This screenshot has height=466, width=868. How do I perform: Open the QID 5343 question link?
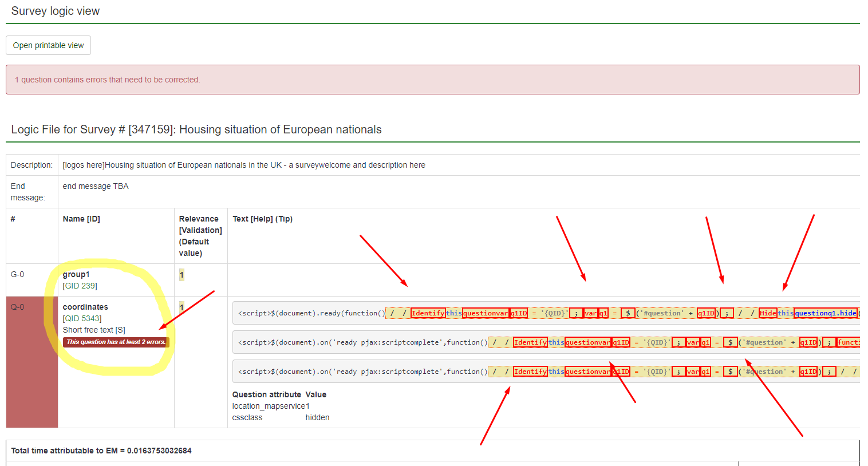(82, 318)
